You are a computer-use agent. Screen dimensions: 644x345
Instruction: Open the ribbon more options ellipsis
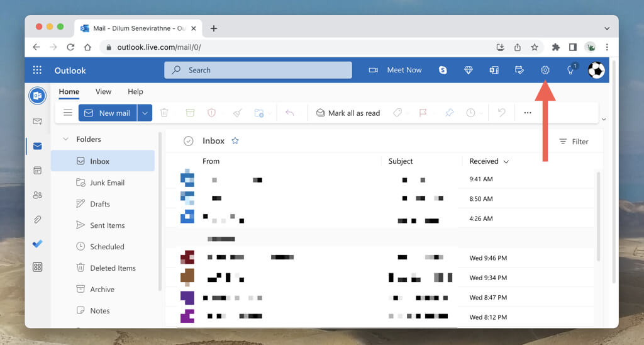coord(528,113)
